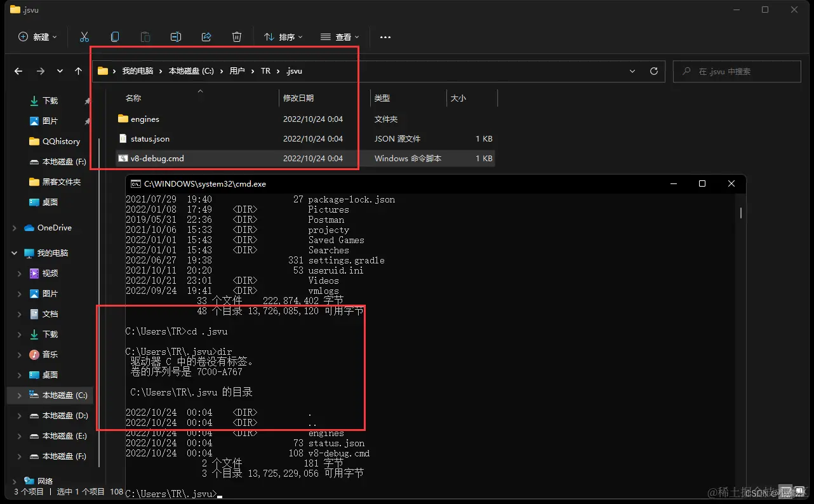Click the cmd window vertical scrollbar
The image size is (814, 504).
741,213
